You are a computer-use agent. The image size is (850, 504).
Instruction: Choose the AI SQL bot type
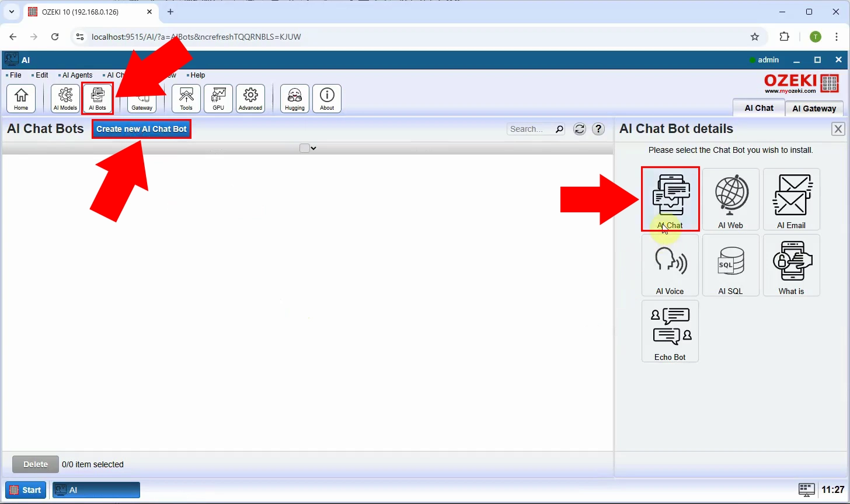731,265
